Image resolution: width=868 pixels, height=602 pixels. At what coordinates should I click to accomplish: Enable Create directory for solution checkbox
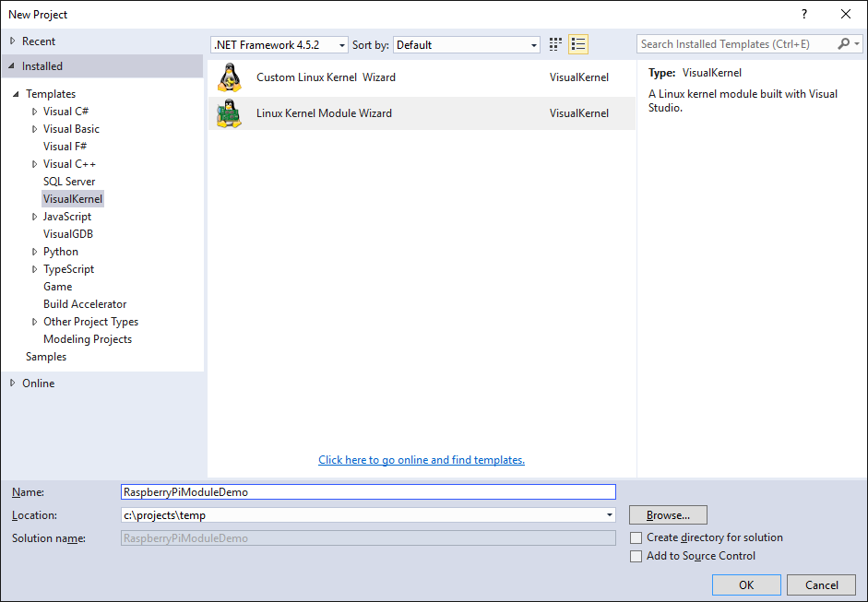[x=636, y=537]
